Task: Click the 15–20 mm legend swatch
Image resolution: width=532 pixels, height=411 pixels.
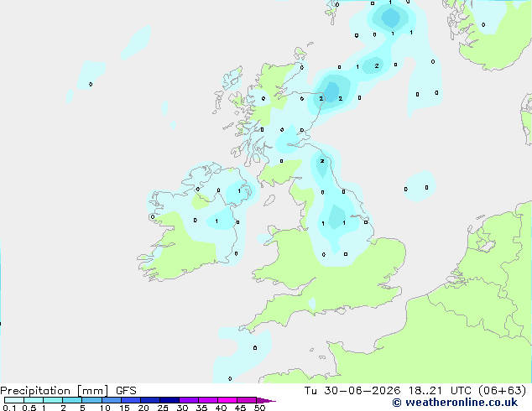Action: (x=130, y=400)
